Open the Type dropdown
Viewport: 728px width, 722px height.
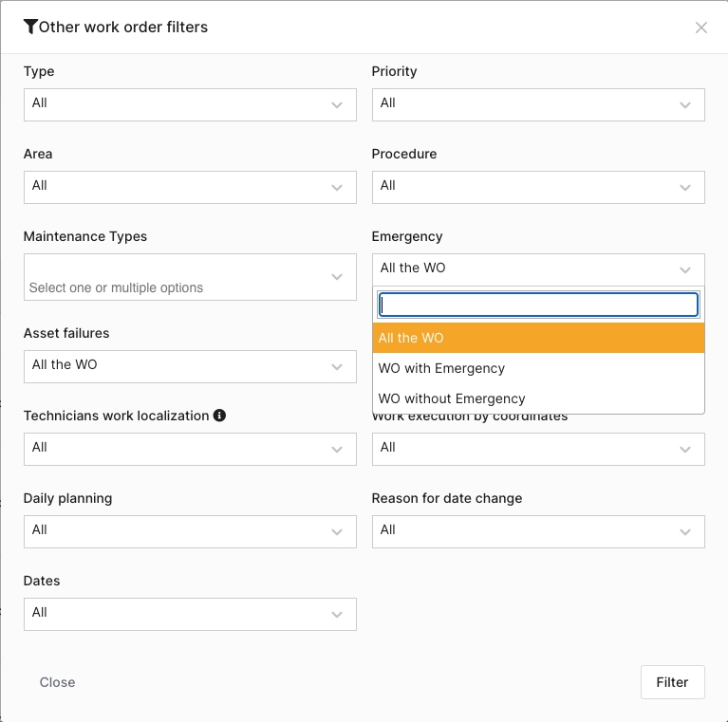pos(190,104)
